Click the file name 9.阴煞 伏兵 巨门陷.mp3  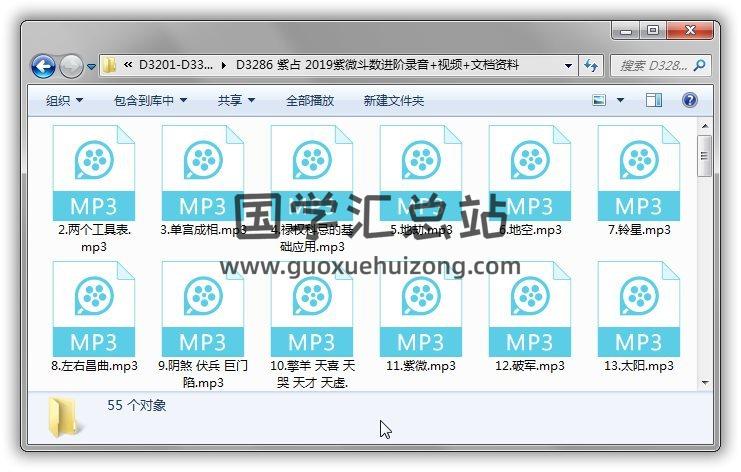click(x=203, y=374)
